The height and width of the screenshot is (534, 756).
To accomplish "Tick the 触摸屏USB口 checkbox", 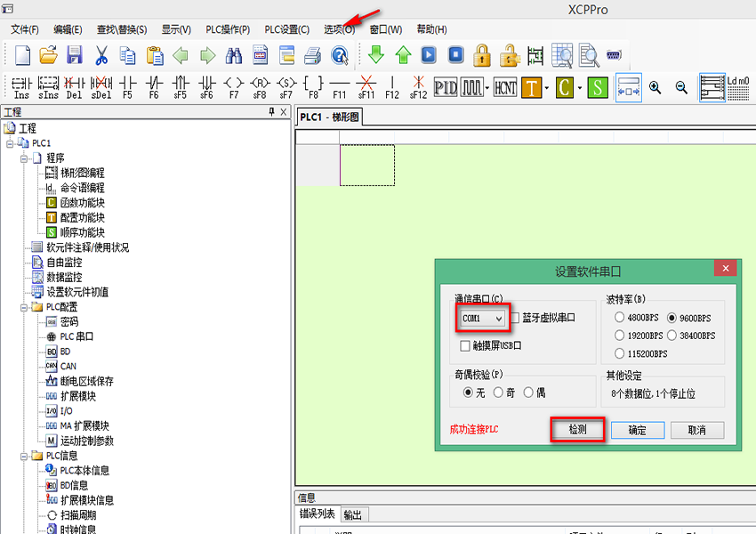I will click(x=465, y=345).
